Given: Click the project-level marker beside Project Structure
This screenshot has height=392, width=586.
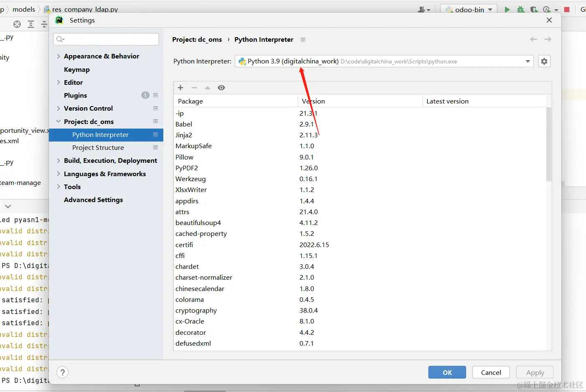Looking at the screenshot, I should coord(155,147).
